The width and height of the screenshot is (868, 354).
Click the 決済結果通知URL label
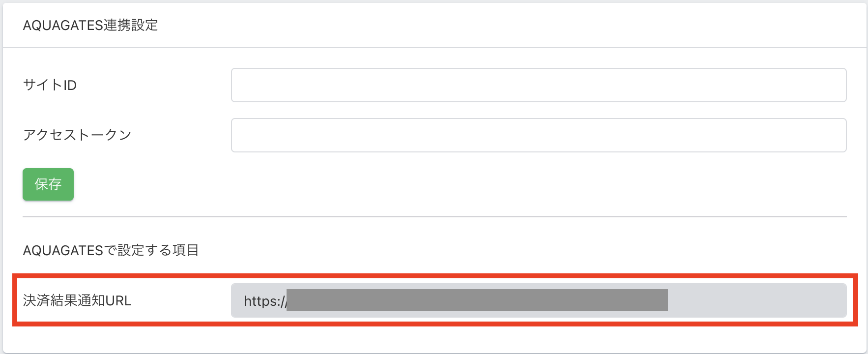(x=77, y=300)
